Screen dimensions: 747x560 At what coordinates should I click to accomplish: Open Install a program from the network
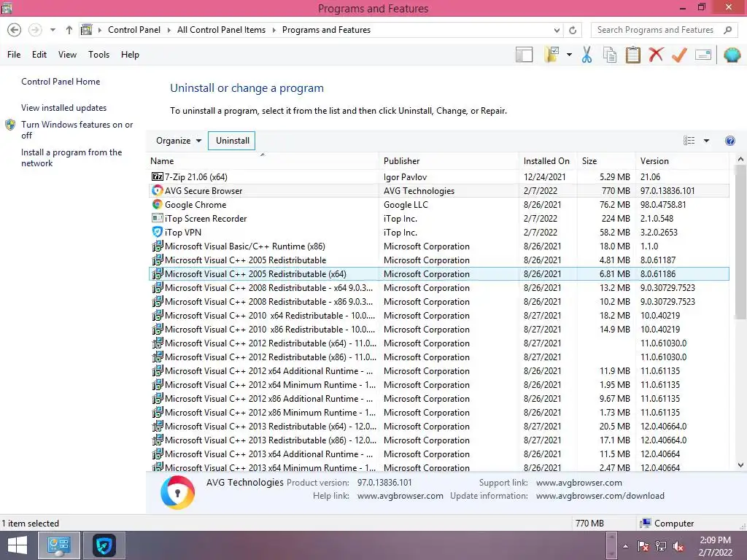tap(71, 157)
